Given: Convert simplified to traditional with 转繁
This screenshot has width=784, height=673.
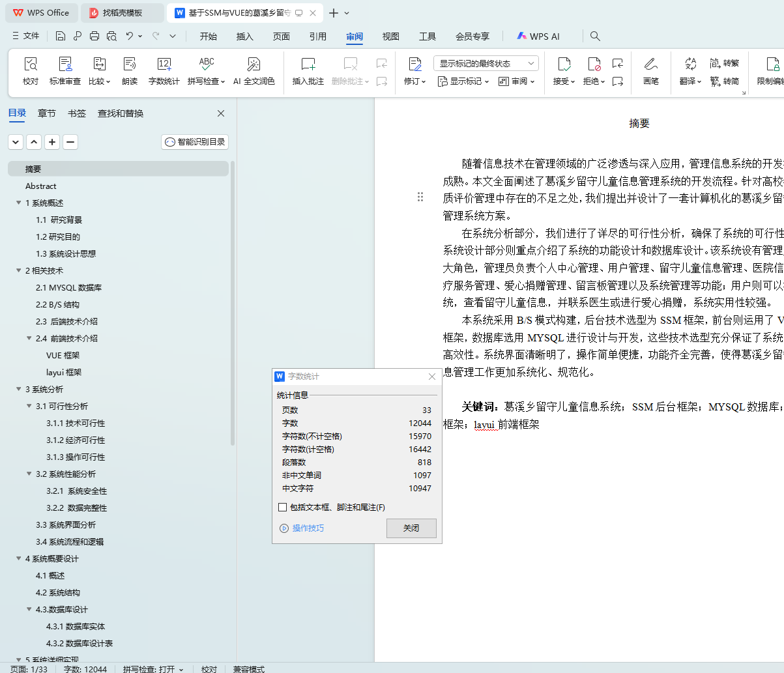Looking at the screenshot, I should point(724,63).
